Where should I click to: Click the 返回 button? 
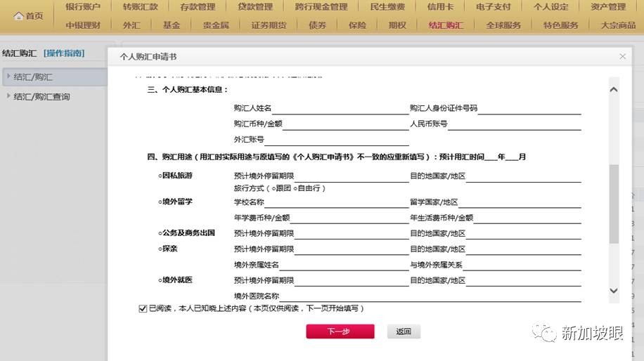(403, 332)
